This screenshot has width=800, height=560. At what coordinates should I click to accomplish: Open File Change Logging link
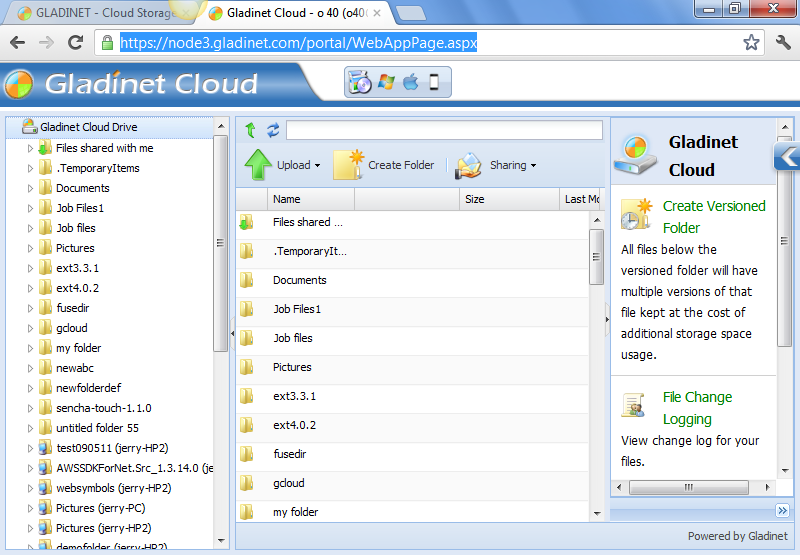point(697,408)
